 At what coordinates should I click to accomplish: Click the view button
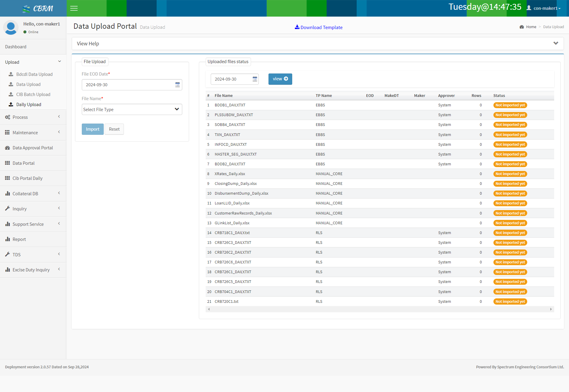tap(280, 79)
